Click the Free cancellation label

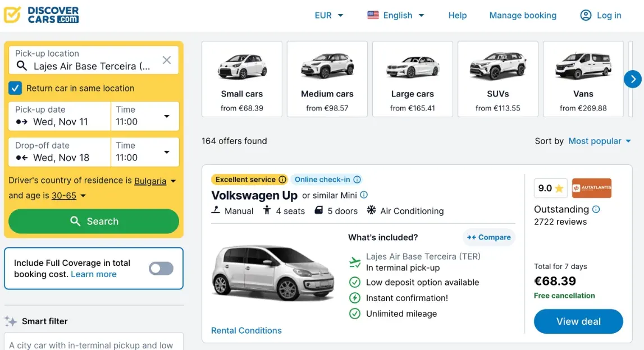[564, 296]
